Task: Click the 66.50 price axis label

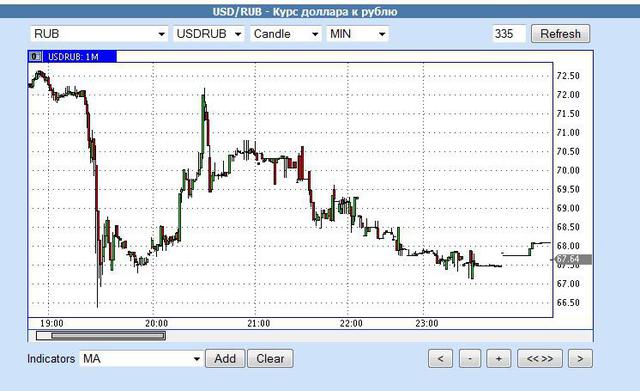Action: [x=568, y=302]
